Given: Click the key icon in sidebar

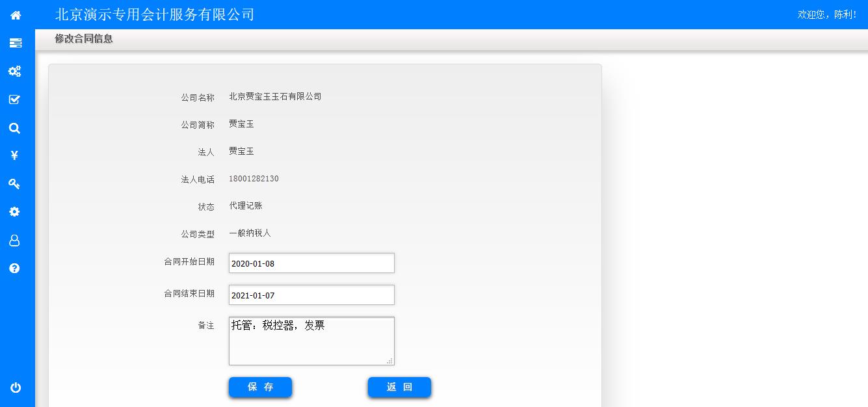Looking at the screenshot, I should point(14,184).
